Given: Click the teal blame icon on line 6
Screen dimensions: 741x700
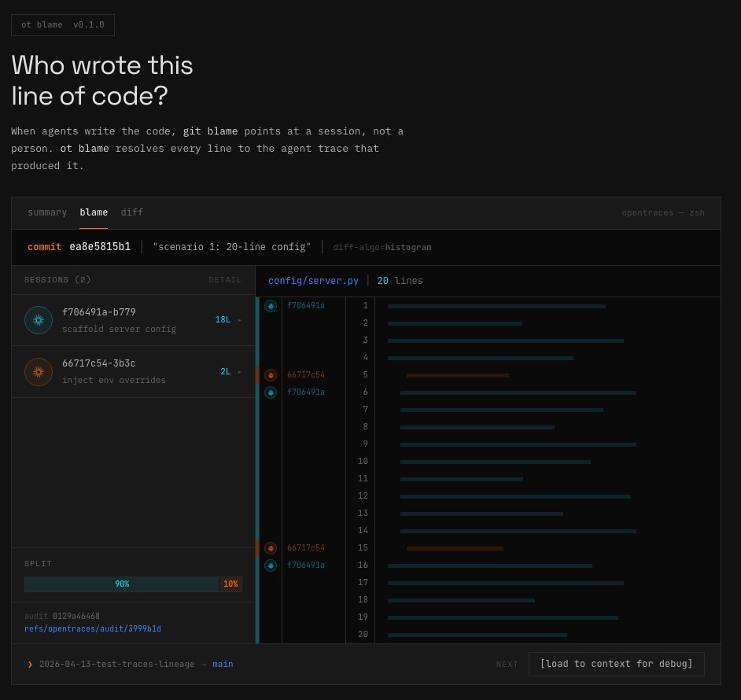Looking at the screenshot, I should tap(271, 392).
